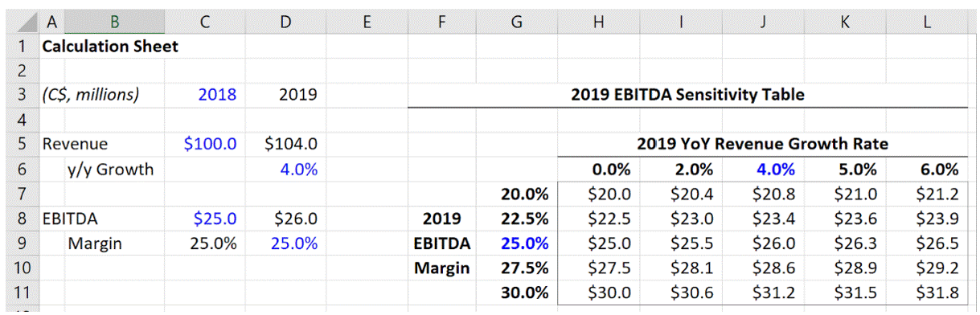Click the 'y/y Growth' label cell
This screenshot has height=315, width=980.
coord(110,170)
